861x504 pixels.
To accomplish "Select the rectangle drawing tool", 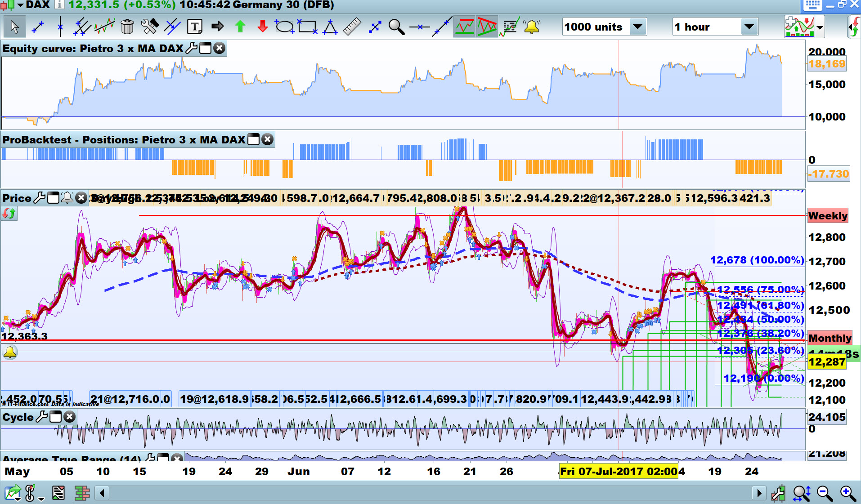I will [x=308, y=27].
